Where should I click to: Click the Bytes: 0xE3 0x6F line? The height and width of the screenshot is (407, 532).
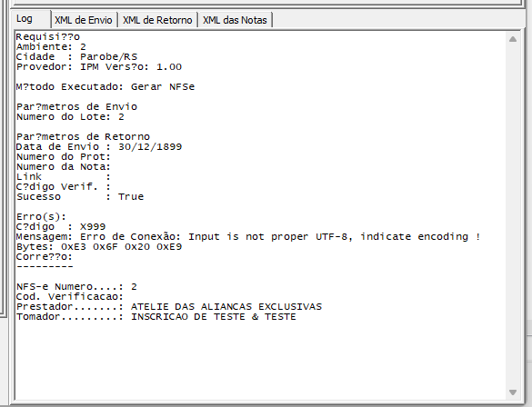pyautogui.click(x=99, y=247)
